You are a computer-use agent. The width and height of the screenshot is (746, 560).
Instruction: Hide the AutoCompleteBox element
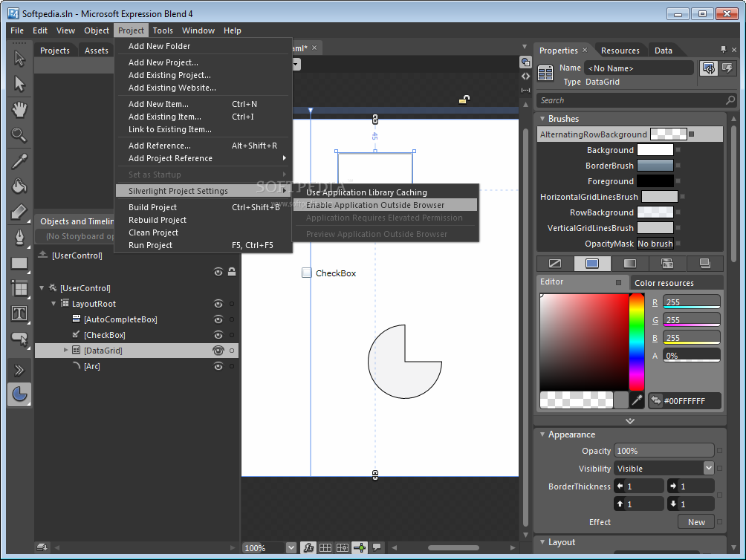[218, 319]
